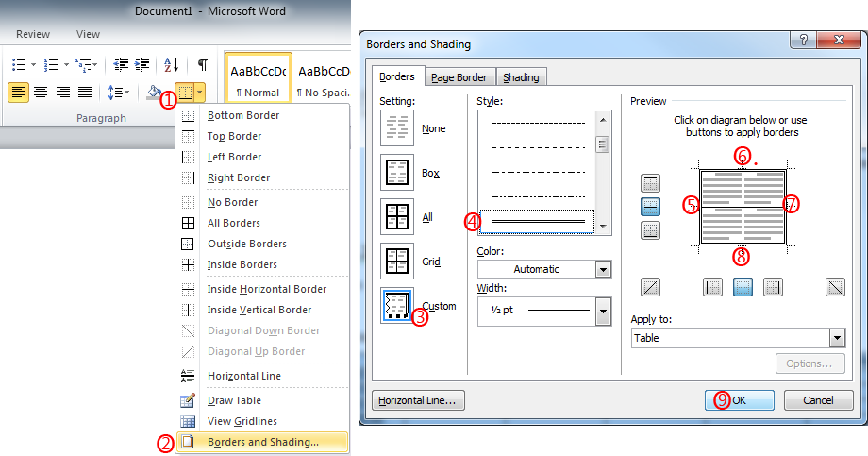Toggle Justify alignment
Image resolution: width=868 pixels, height=456 pixels.
(x=85, y=92)
